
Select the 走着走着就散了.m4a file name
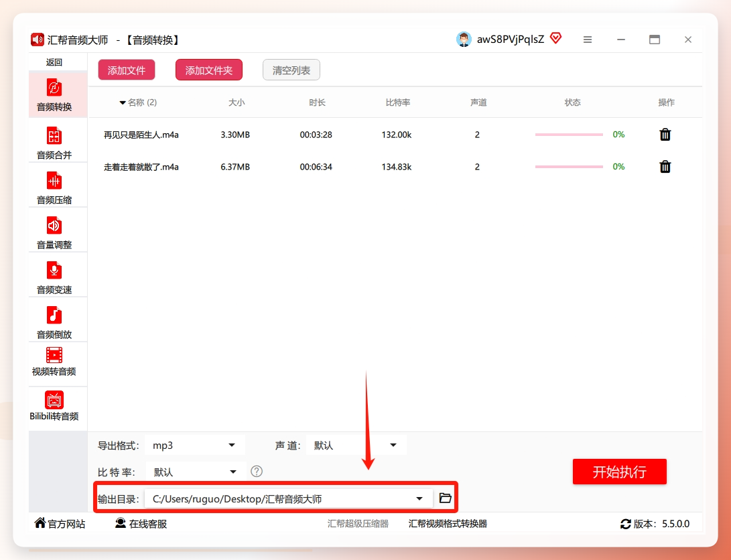(141, 167)
